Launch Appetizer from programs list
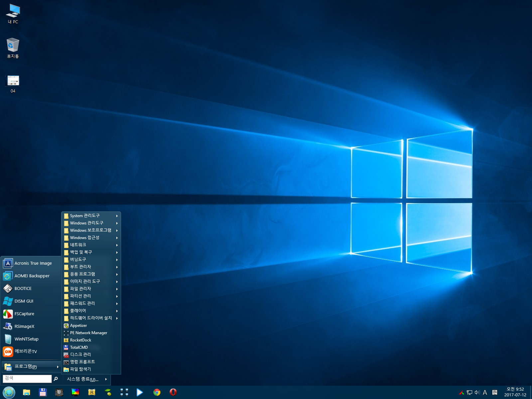The image size is (532, 399). (x=91, y=326)
